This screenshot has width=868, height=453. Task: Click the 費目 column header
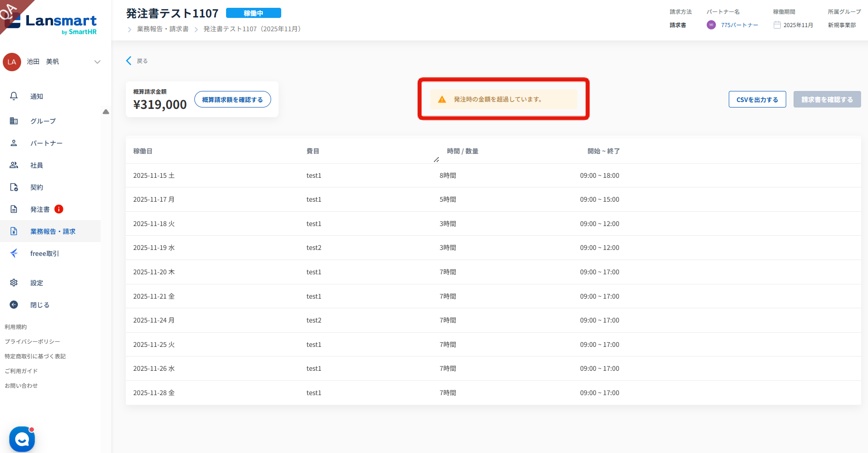click(x=313, y=151)
